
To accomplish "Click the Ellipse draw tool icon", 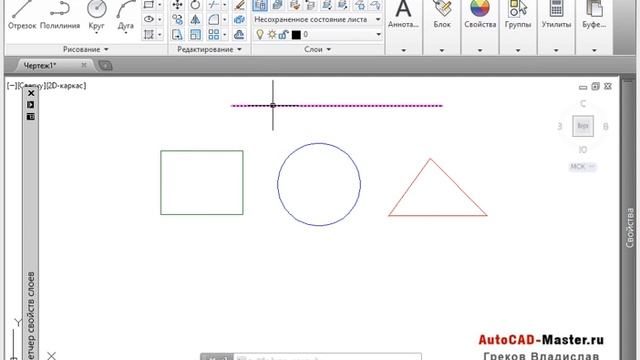I will pyautogui.click(x=149, y=19).
